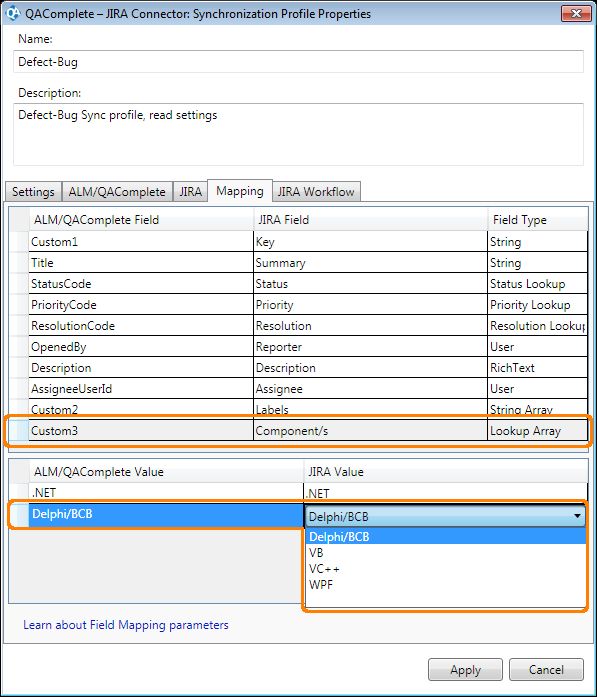
Task: Select the Title field cell
Action: [x=141, y=263]
